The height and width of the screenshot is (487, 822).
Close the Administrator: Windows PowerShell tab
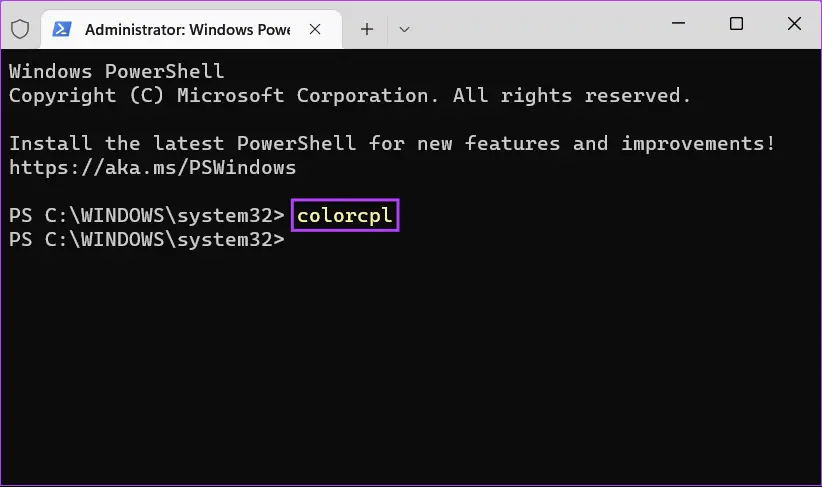[x=317, y=29]
